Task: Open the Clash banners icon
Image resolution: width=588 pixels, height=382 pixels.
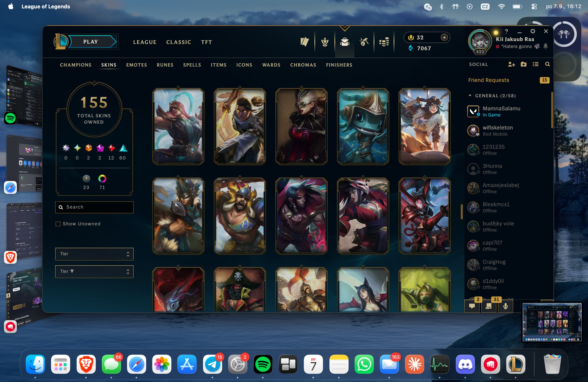Action: [305, 42]
